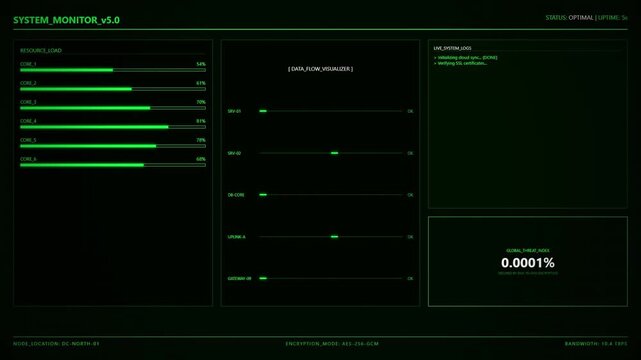
Task: Click the 70% value for CORE_3
Action: click(x=201, y=102)
